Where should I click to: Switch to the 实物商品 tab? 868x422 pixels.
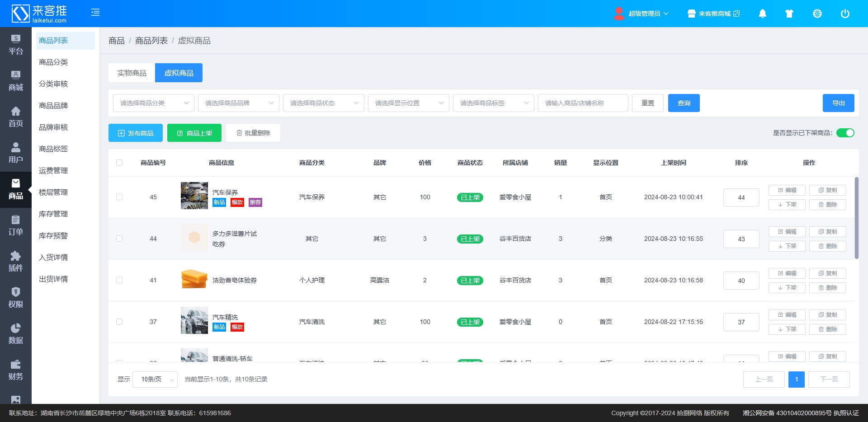pyautogui.click(x=132, y=73)
